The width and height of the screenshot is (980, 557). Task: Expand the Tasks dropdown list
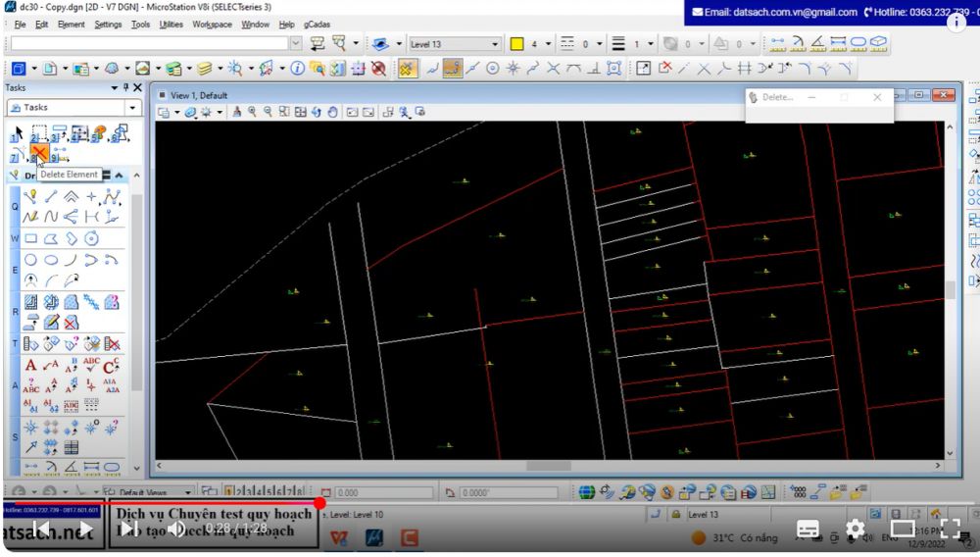[132, 107]
